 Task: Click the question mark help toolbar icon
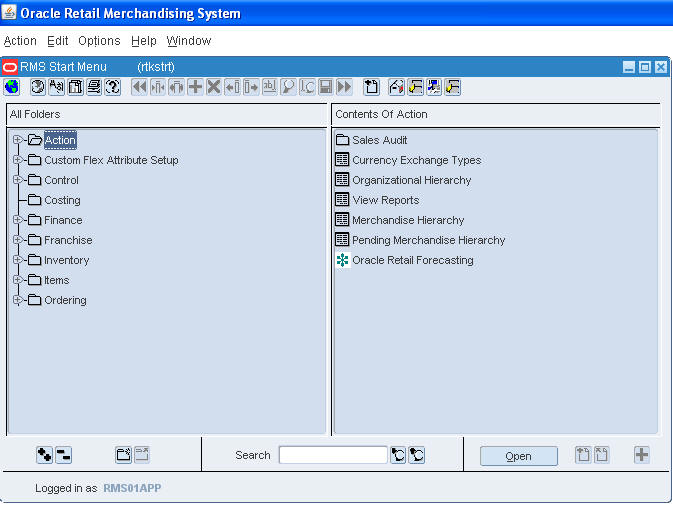(x=113, y=87)
